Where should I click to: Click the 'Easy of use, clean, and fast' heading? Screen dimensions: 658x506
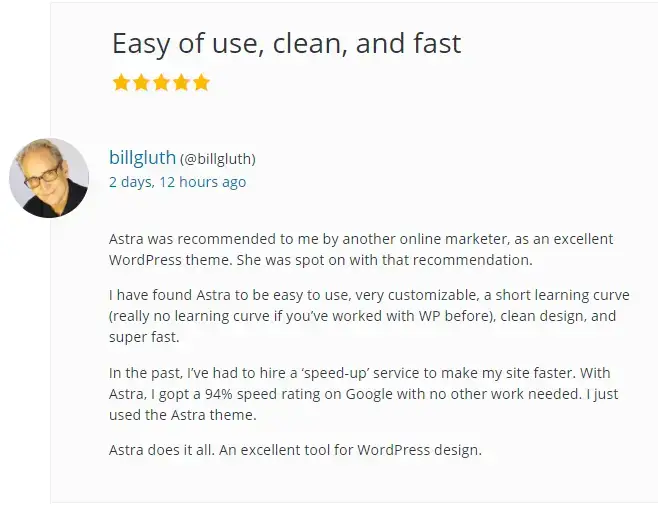point(287,44)
